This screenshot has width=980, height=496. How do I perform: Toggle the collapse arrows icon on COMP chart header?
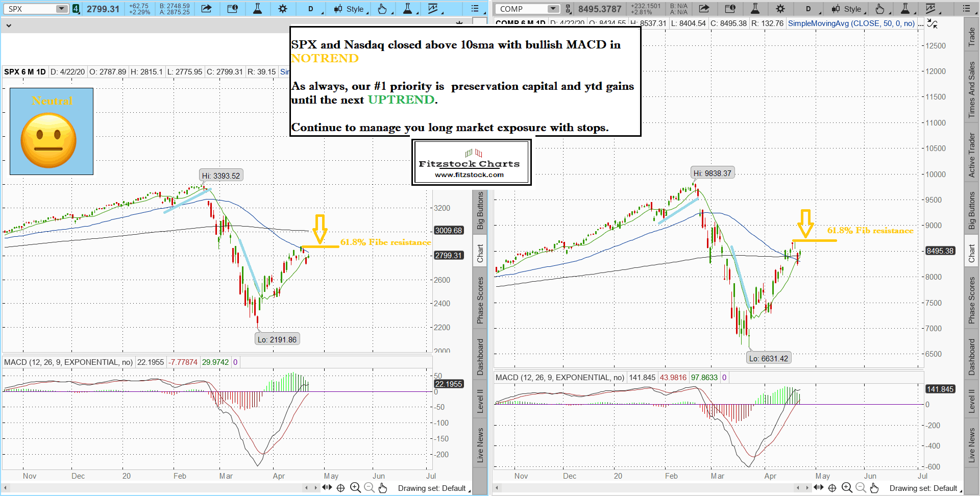pos(932,23)
